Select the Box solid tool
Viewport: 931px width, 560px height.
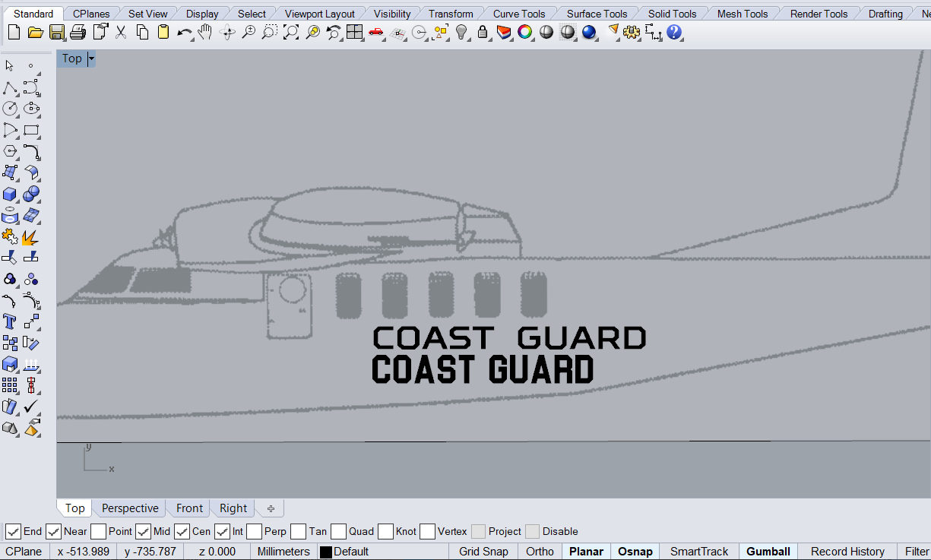10,195
